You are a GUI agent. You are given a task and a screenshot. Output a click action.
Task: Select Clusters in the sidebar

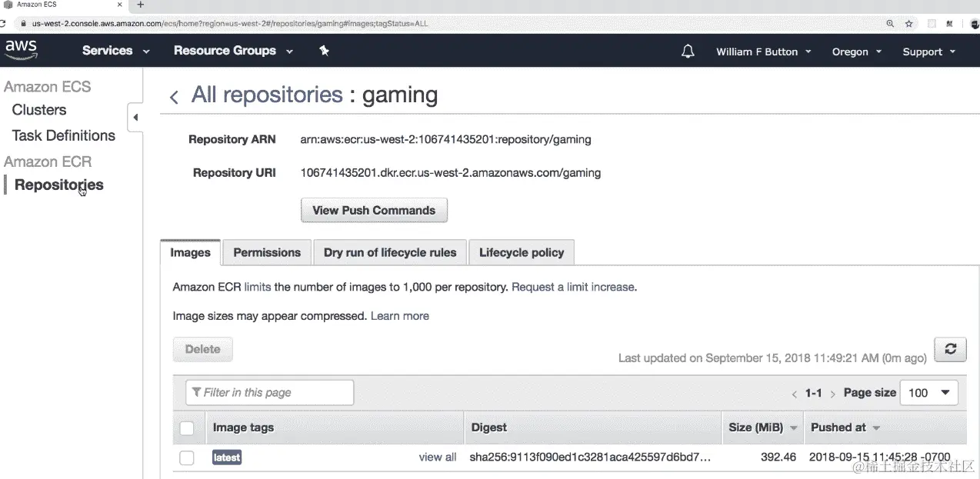(39, 110)
